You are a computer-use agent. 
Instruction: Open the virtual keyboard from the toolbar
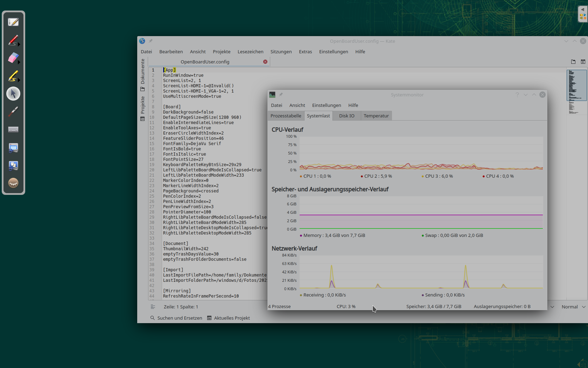pyautogui.click(x=13, y=129)
